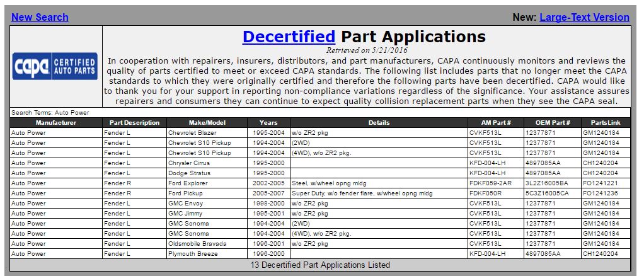Open the New Search link
The height and width of the screenshot is (276, 644).
click(40, 17)
